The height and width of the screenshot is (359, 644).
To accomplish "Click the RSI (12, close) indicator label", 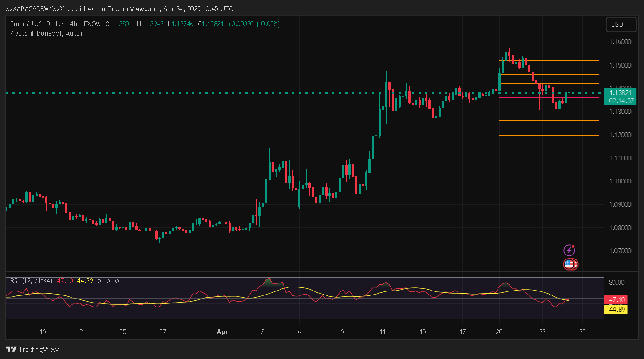I will click(31, 281).
